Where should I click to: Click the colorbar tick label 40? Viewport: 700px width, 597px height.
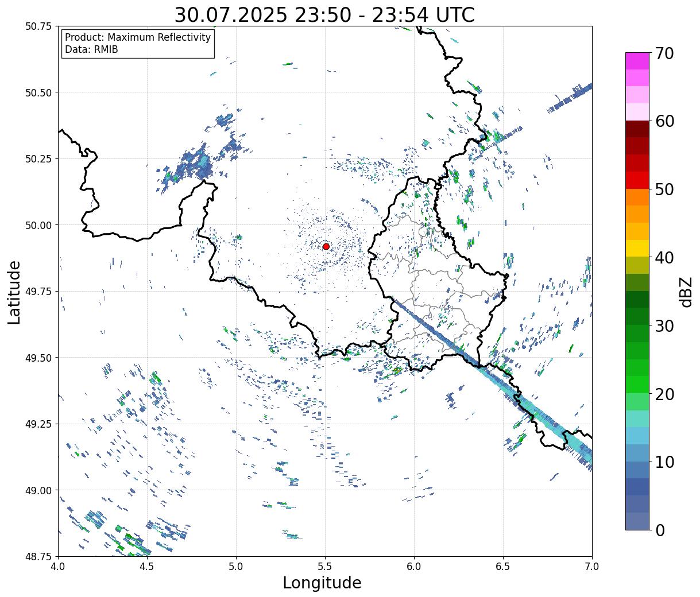(x=664, y=257)
